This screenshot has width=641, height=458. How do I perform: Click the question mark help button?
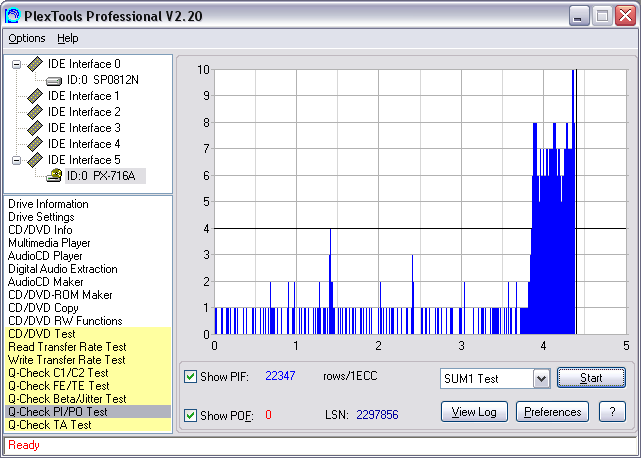tap(612, 412)
